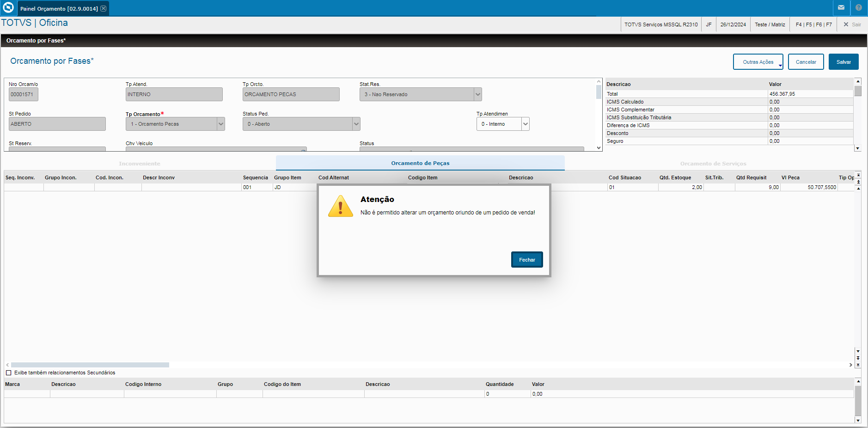
Task: Click TOTVS Serviços MSSQL R2310 environment label
Action: pos(661,24)
